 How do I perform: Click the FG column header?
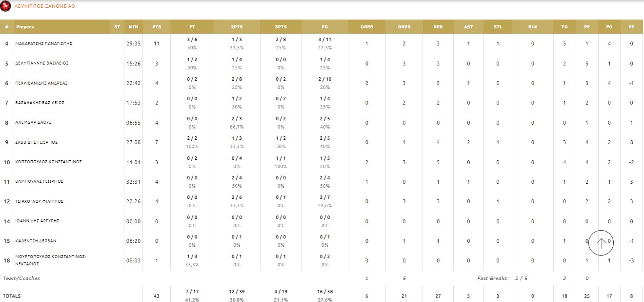[324, 27]
